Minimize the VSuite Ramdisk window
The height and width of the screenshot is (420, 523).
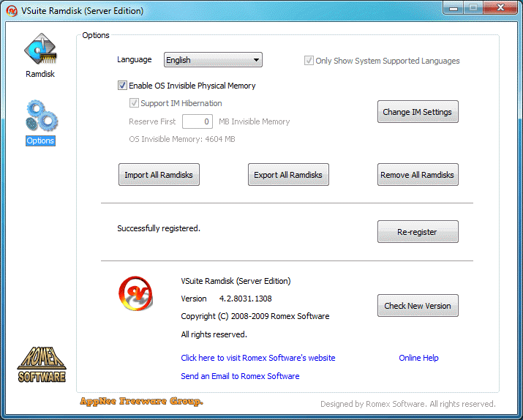tap(454, 8)
